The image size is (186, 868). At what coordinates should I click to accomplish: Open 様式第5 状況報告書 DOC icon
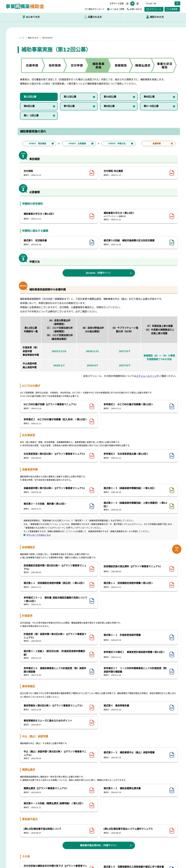(x=92, y=242)
